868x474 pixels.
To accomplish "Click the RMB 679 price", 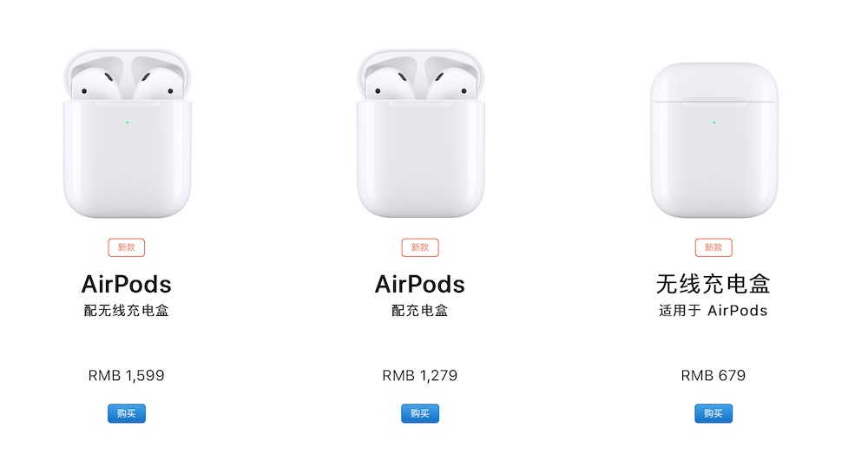I will (x=713, y=376).
